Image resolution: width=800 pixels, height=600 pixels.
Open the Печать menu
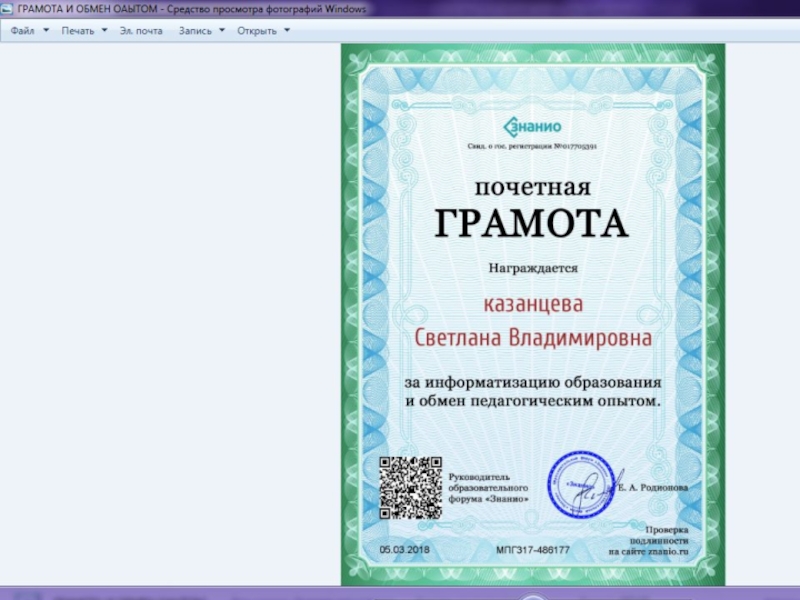point(78,31)
